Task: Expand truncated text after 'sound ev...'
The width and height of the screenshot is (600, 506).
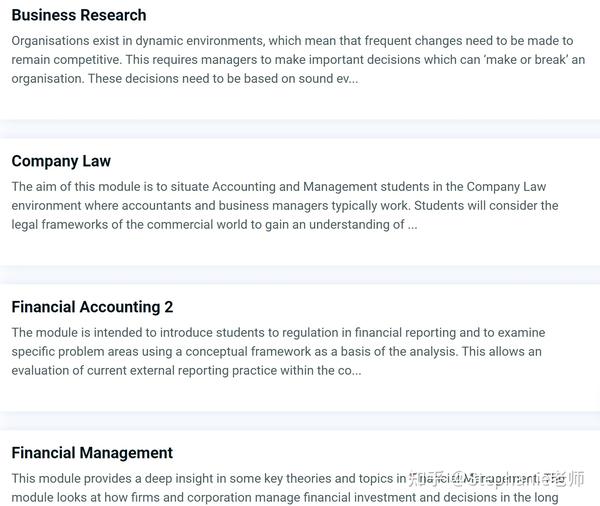Action: 353,79
